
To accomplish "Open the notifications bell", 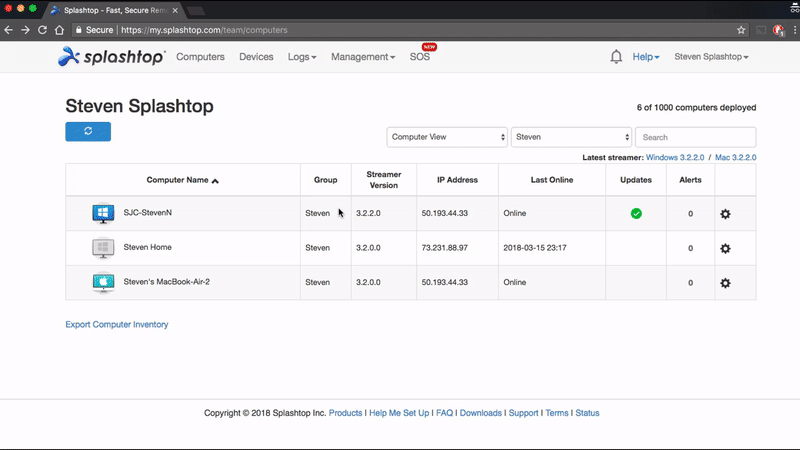I will [616, 57].
